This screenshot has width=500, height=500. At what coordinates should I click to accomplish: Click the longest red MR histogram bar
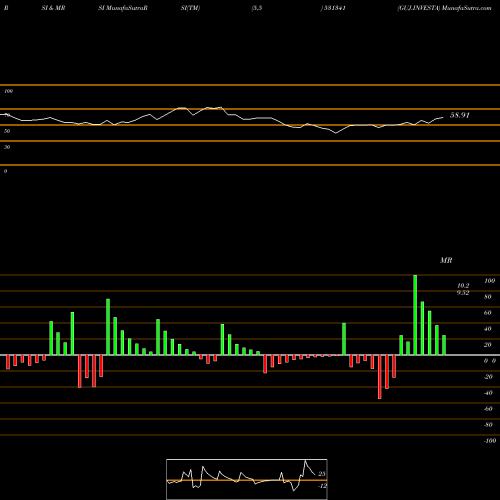380,377
